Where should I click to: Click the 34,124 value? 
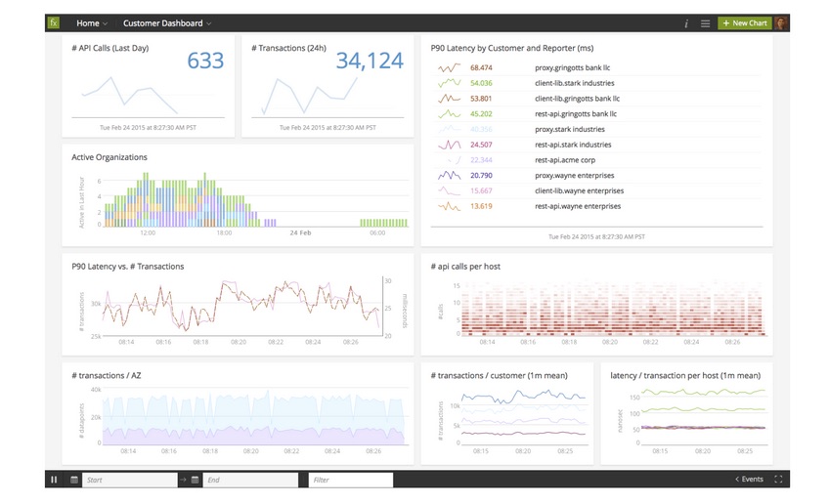[370, 61]
